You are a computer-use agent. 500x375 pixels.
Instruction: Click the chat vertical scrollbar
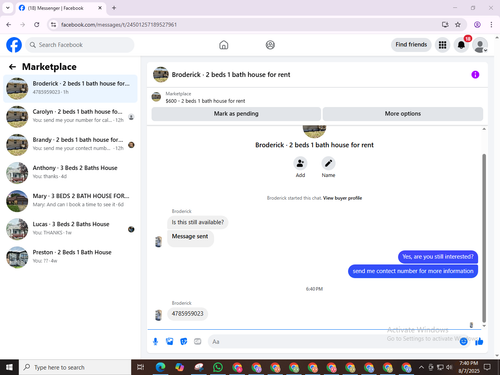pos(484,238)
